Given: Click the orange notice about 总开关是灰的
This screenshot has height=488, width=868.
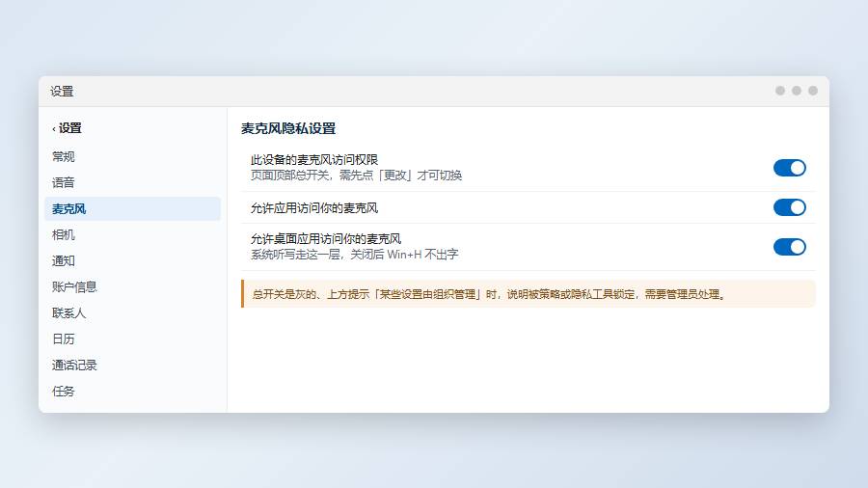Looking at the screenshot, I should click(x=529, y=294).
